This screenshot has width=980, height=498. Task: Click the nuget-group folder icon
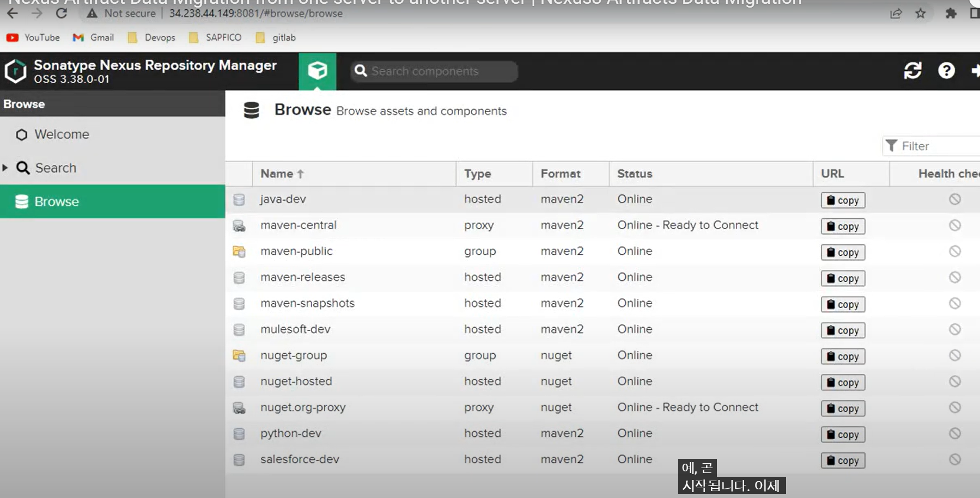(239, 355)
